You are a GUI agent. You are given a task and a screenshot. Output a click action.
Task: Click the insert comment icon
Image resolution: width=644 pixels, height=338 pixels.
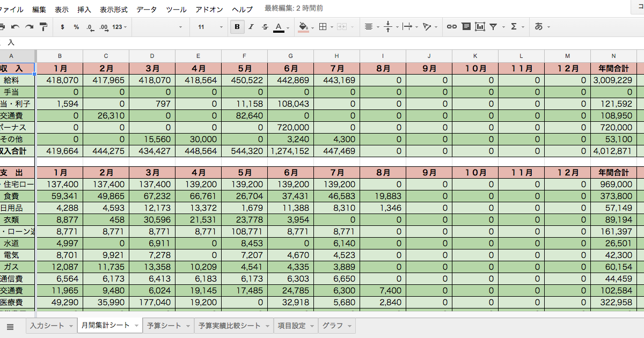click(466, 27)
